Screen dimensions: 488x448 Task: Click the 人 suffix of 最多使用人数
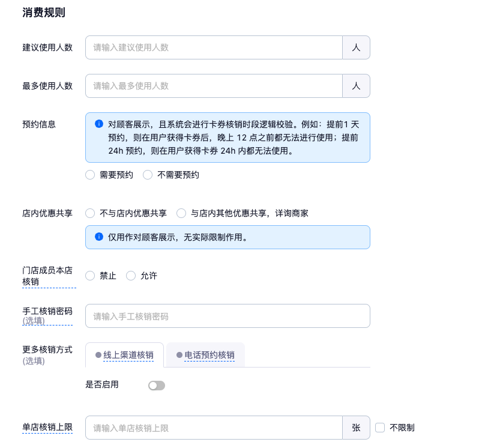[x=356, y=86]
